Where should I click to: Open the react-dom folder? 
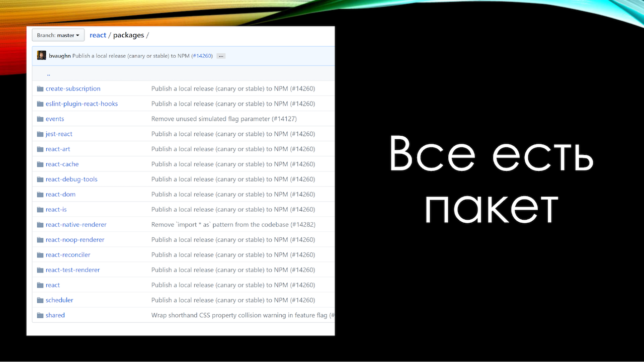[x=60, y=194]
